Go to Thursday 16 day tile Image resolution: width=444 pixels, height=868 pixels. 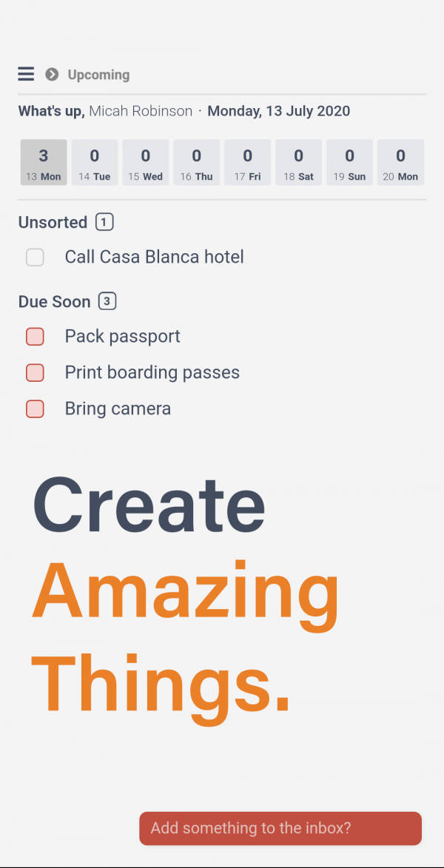point(197,163)
